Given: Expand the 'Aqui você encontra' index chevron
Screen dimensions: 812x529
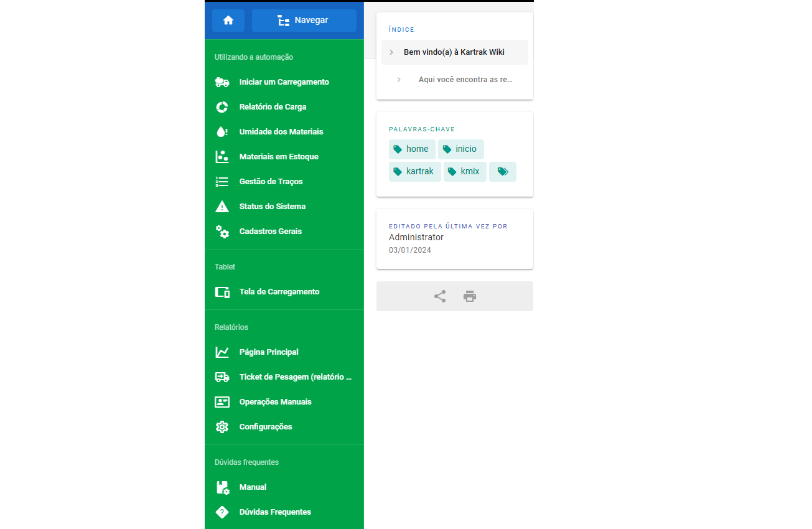Looking at the screenshot, I should pyautogui.click(x=399, y=80).
